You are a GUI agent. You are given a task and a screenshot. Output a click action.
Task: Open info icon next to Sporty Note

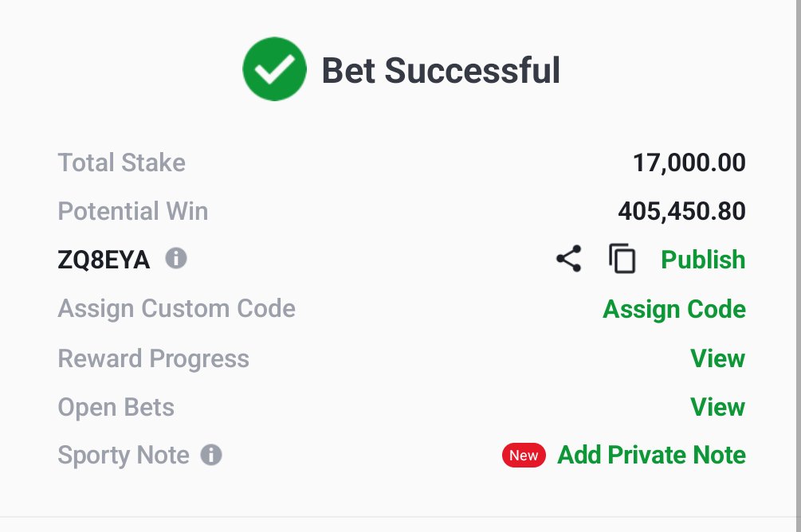211,455
